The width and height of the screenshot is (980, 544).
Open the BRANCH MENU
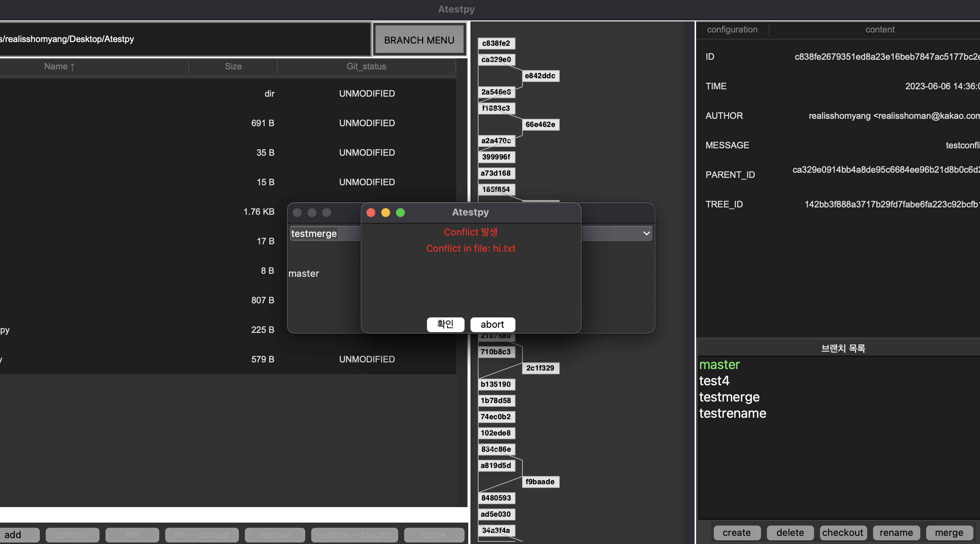419,40
